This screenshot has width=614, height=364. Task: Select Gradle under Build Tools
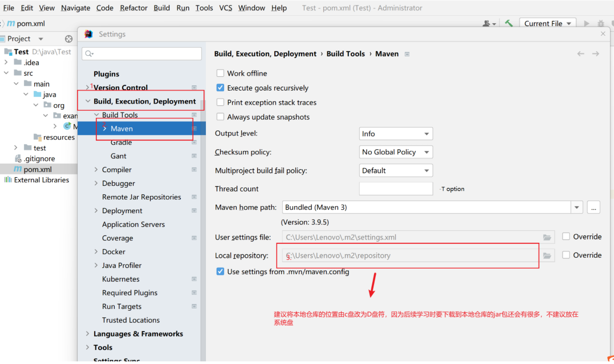click(121, 142)
